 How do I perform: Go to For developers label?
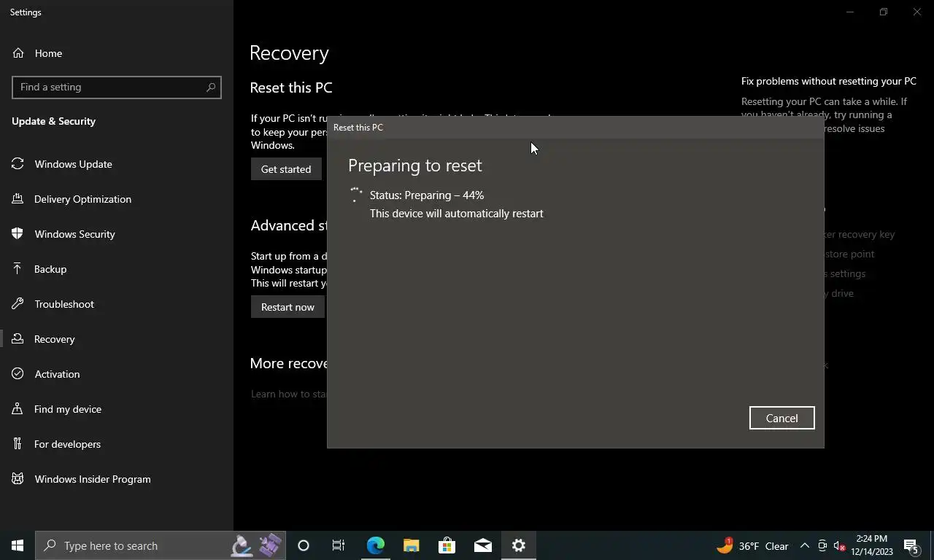[x=67, y=444]
